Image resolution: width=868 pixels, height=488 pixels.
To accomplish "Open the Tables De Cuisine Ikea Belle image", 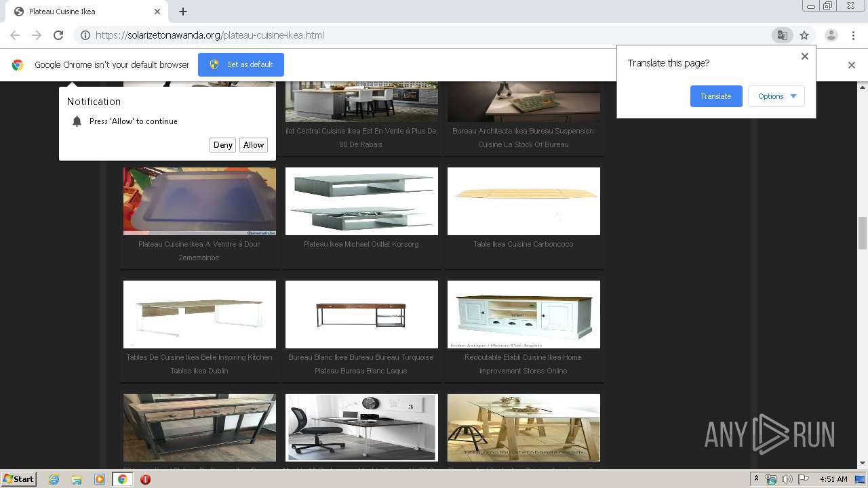I will point(199,314).
